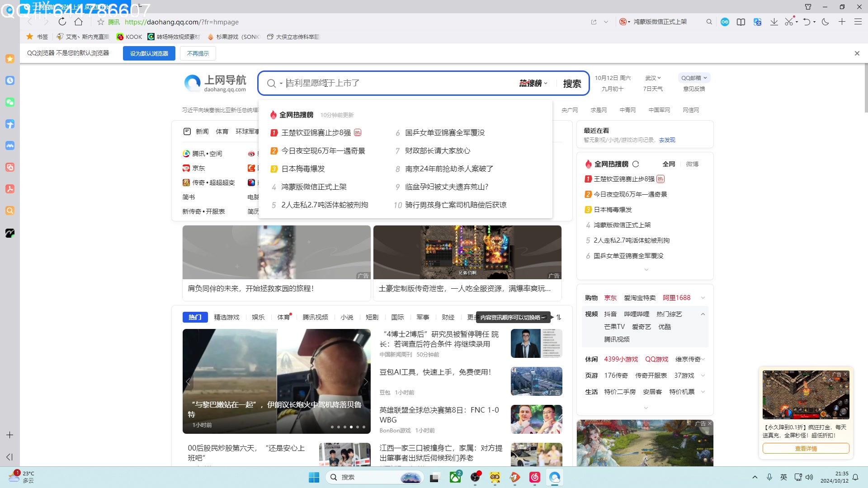Click the blue infinity assistant icon
This screenshot has width=868, height=488.
725,22
